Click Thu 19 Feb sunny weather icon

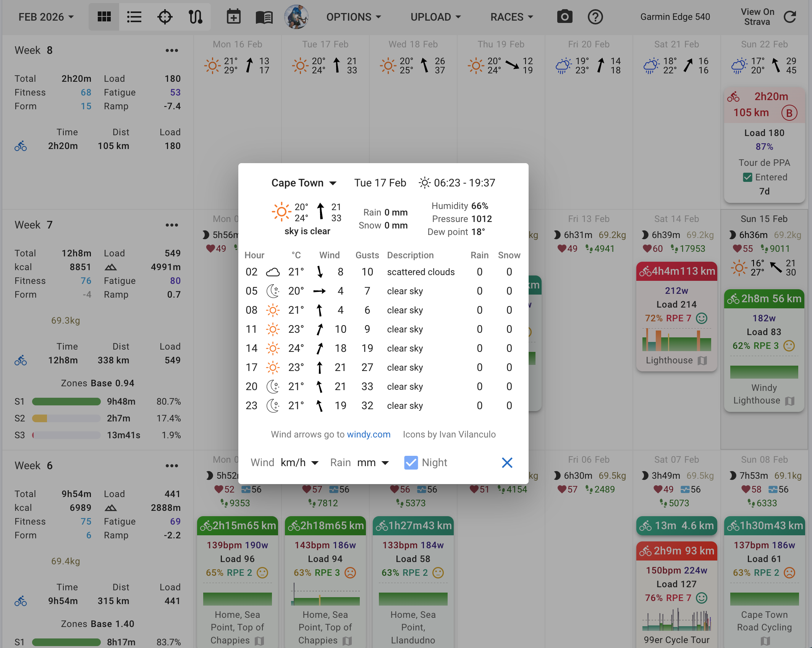tap(476, 66)
